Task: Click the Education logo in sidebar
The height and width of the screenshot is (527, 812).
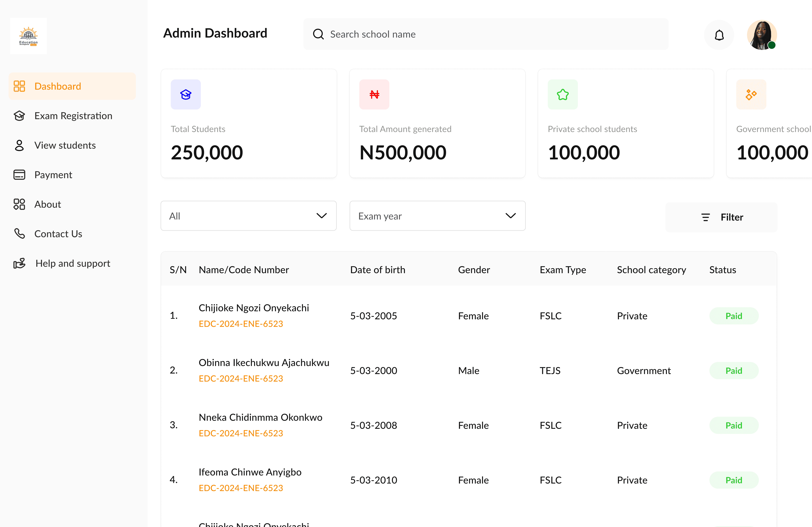Action: pyautogui.click(x=28, y=36)
